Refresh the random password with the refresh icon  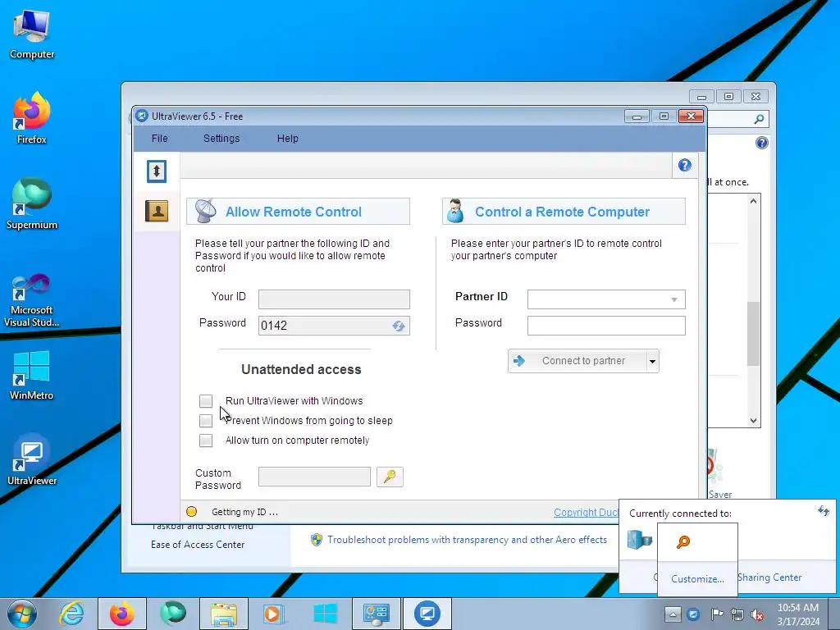click(x=398, y=326)
